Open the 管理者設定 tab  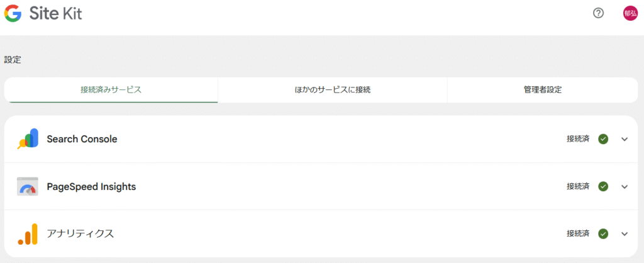542,89
